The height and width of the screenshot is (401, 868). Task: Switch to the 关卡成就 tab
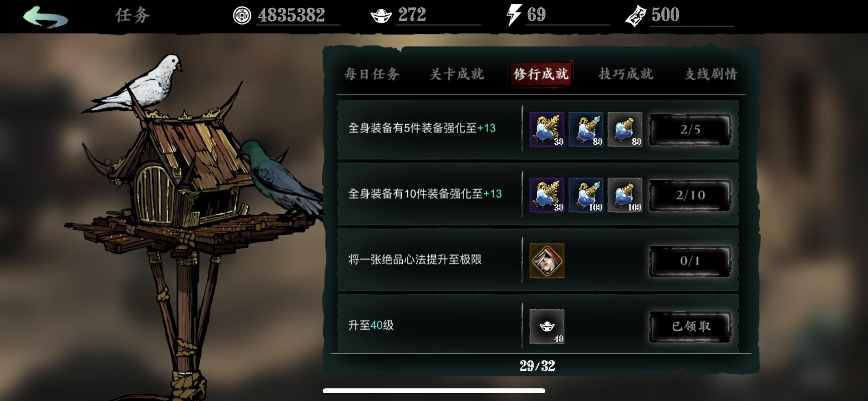[457, 74]
